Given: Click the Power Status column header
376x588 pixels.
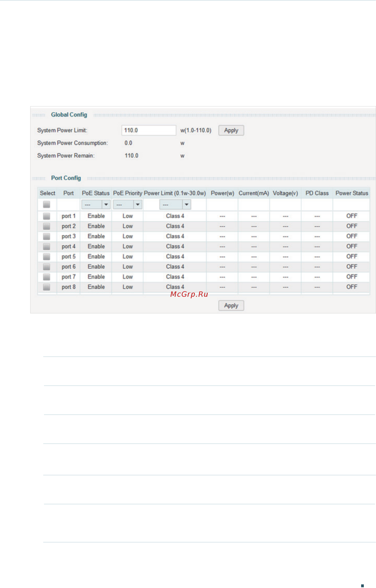Looking at the screenshot, I should tap(352, 193).
